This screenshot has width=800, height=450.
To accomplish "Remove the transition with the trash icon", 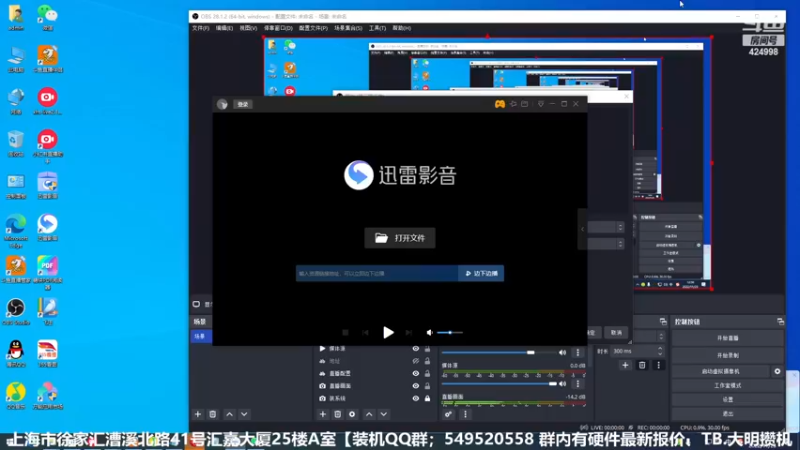I will coord(642,365).
